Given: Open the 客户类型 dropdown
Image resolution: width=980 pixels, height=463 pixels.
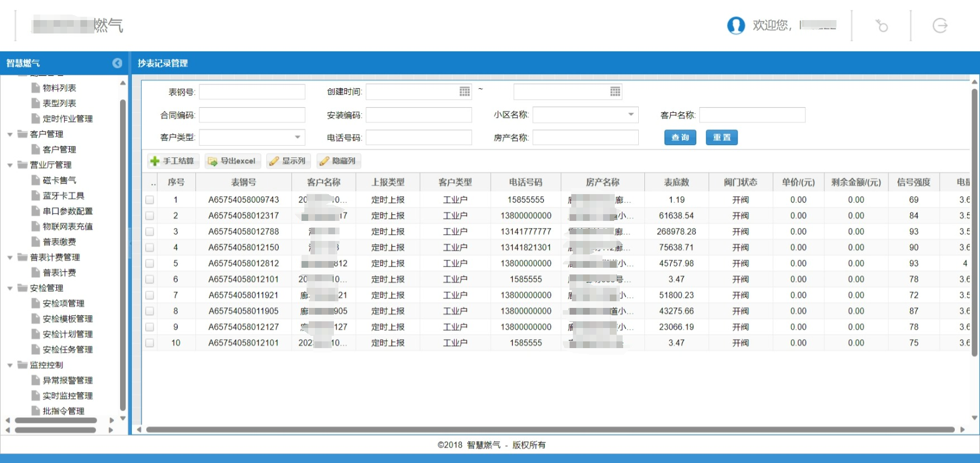Looking at the screenshot, I should click(x=298, y=137).
